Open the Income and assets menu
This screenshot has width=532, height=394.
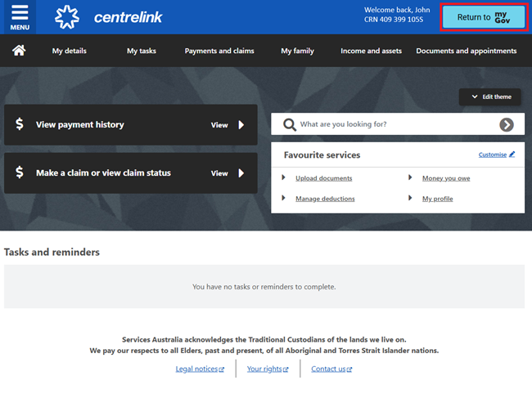point(371,51)
